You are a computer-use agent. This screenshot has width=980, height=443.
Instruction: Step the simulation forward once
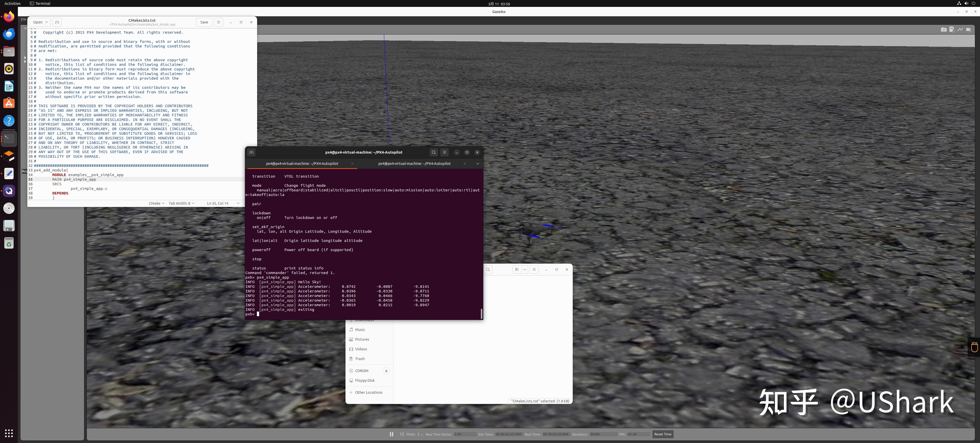click(x=401, y=434)
